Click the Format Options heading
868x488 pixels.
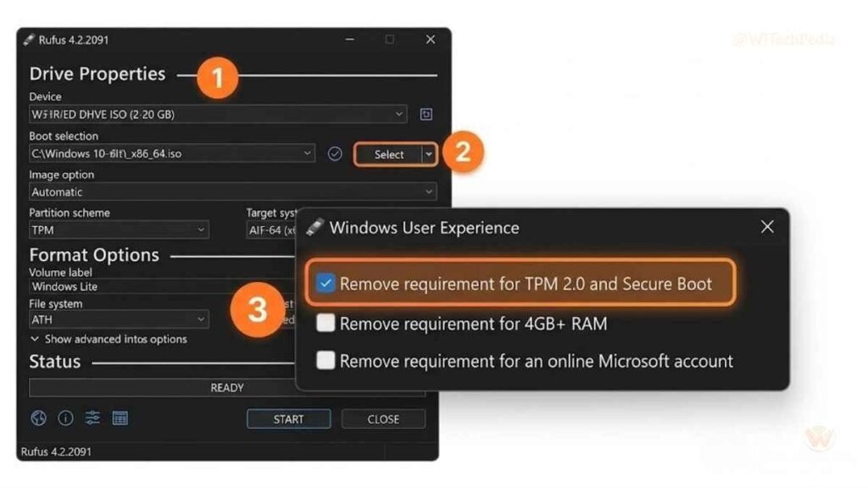(x=94, y=254)
